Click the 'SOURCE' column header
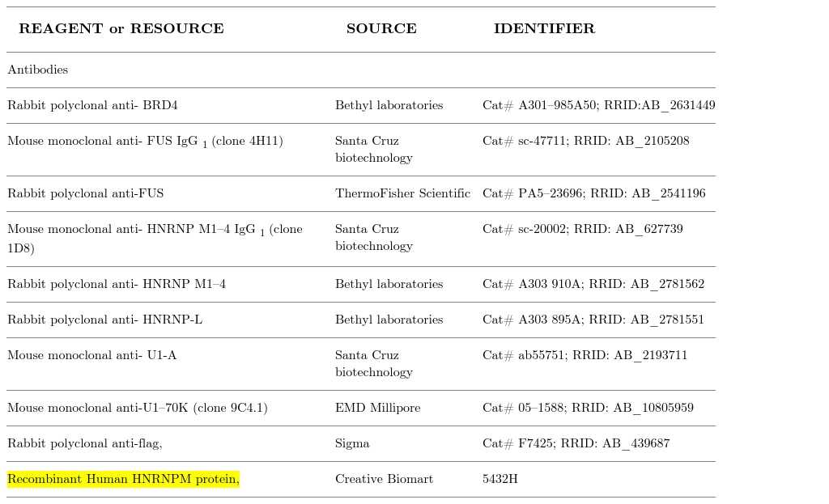The image size is (829, 504). pos(382,28)
